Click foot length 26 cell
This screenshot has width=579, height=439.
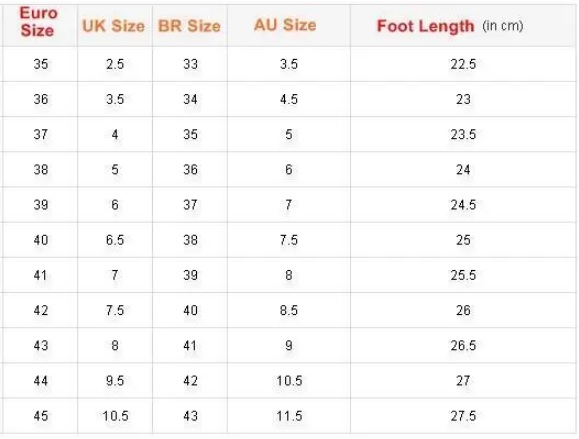tap(463, 311)
